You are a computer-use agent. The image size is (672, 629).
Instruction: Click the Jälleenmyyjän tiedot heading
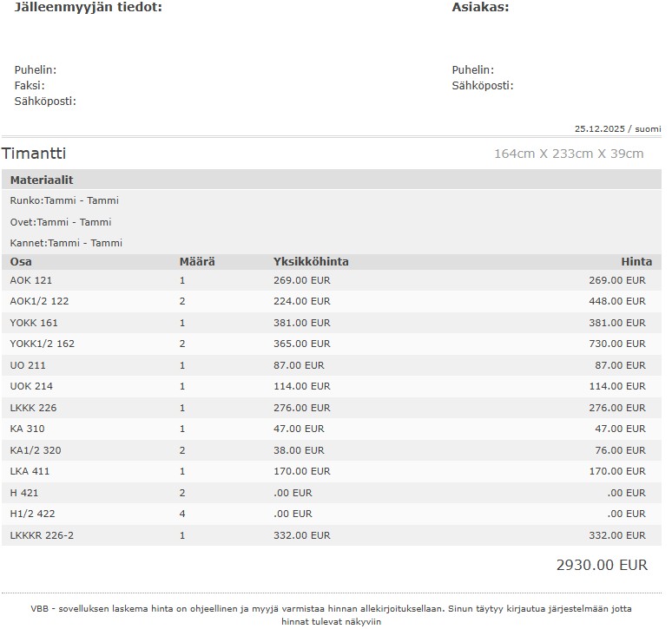88,8
